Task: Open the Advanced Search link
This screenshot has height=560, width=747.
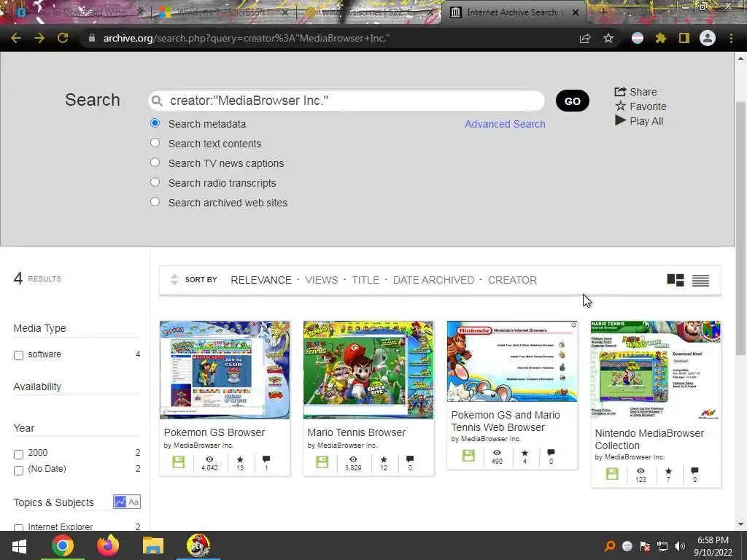Action: pyautogui.click(x=505, y=124)
